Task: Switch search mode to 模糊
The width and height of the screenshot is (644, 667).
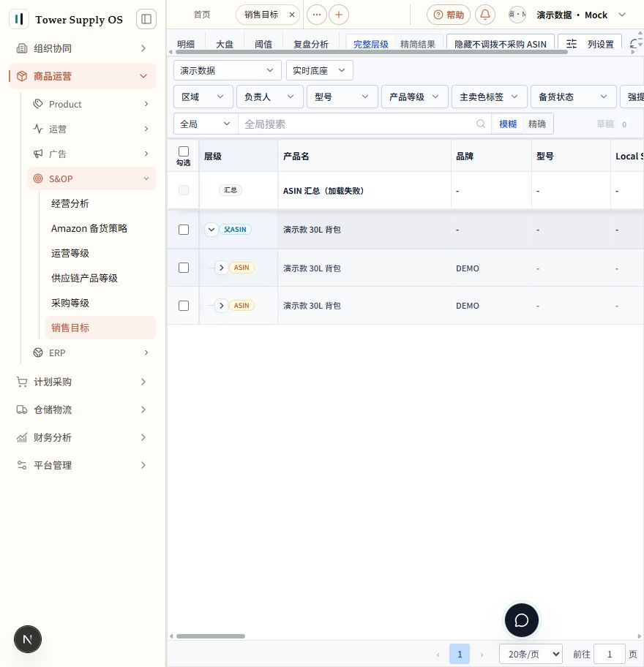Action: click(x=508, y=124)
